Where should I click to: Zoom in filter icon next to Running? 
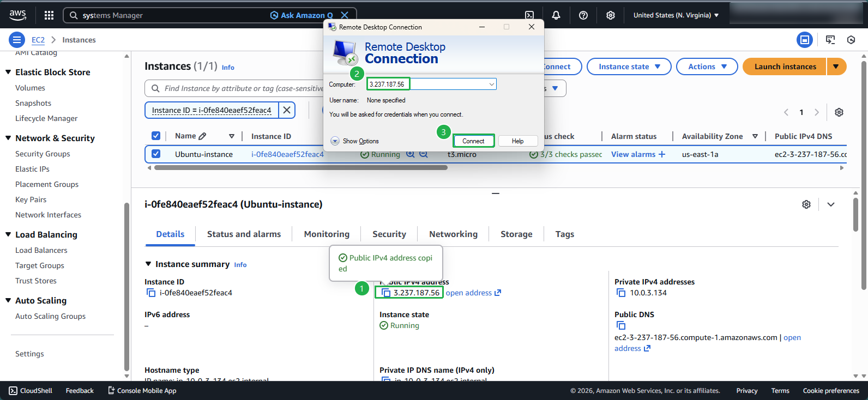(411, 154)
